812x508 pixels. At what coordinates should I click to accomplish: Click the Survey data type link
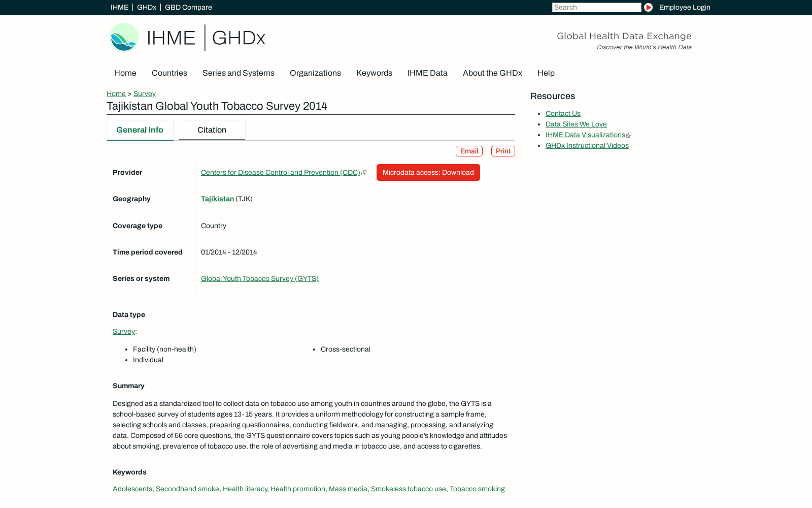(x=124, y=331)
